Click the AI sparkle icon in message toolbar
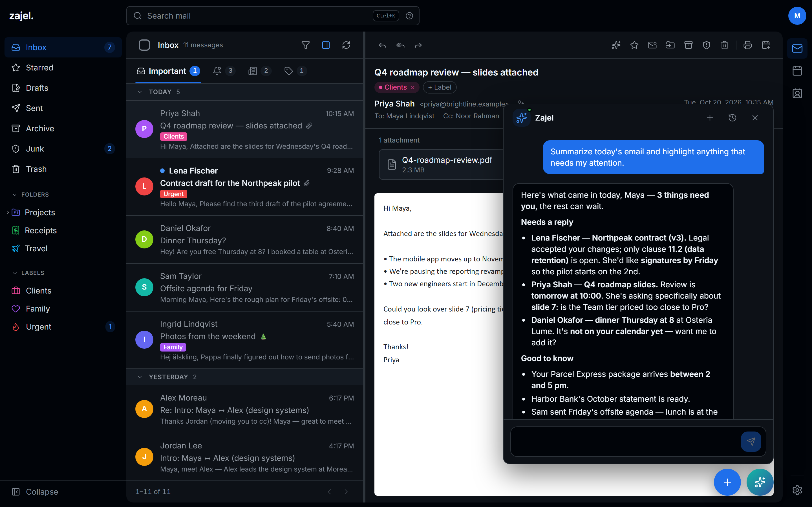Image resolution: width=812 pixels, height=507 pixels. click(x=616, y=45)
